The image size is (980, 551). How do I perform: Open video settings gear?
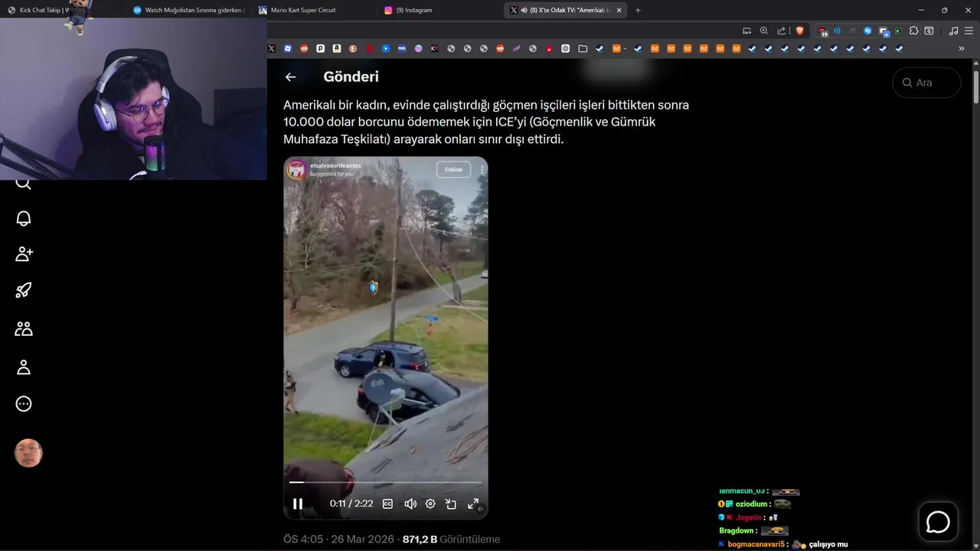coord(430,504)
